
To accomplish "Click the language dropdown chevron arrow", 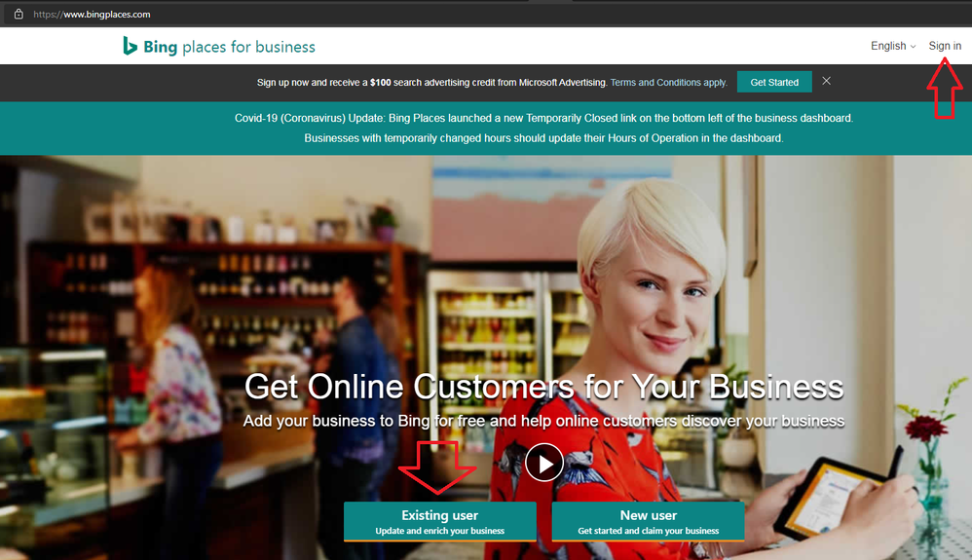I will 913,47.
